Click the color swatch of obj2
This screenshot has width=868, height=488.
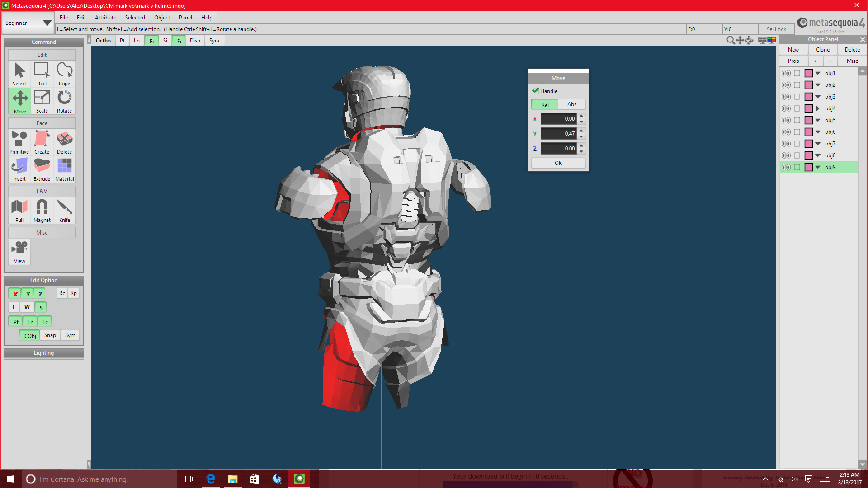[809, 85]
